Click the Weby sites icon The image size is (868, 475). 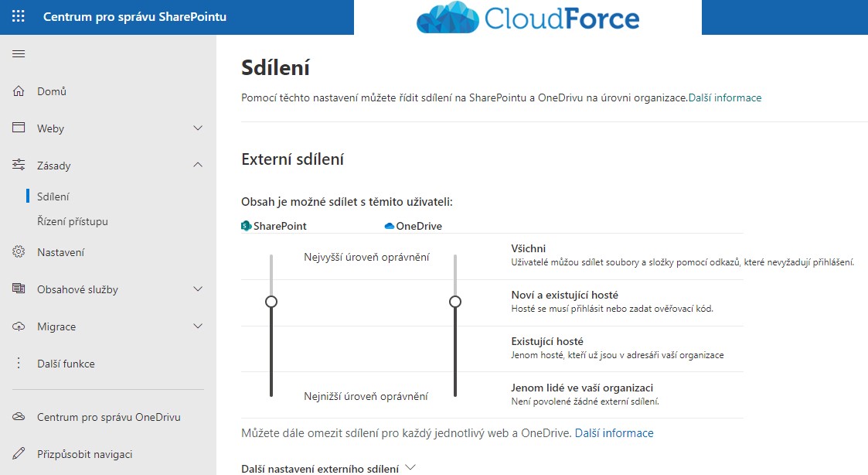pos(19,128)
